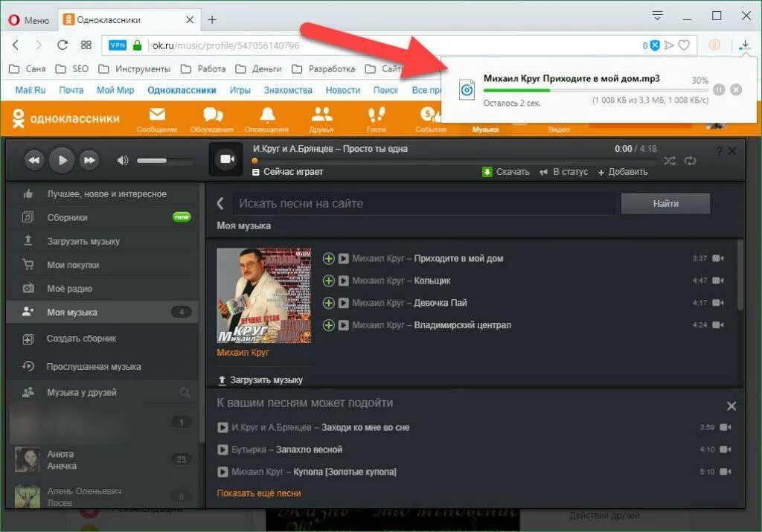This screenshot has width=762, height=532.
Task: Add page to bookmarks with heart icon
Action: (x=685, y=45)
